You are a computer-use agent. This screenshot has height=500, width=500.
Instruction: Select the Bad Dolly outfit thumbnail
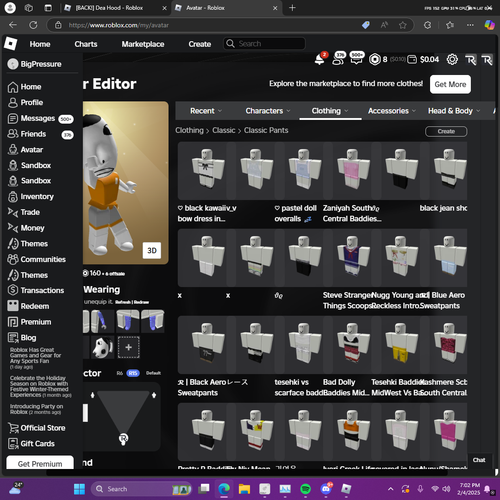[351, 345]
